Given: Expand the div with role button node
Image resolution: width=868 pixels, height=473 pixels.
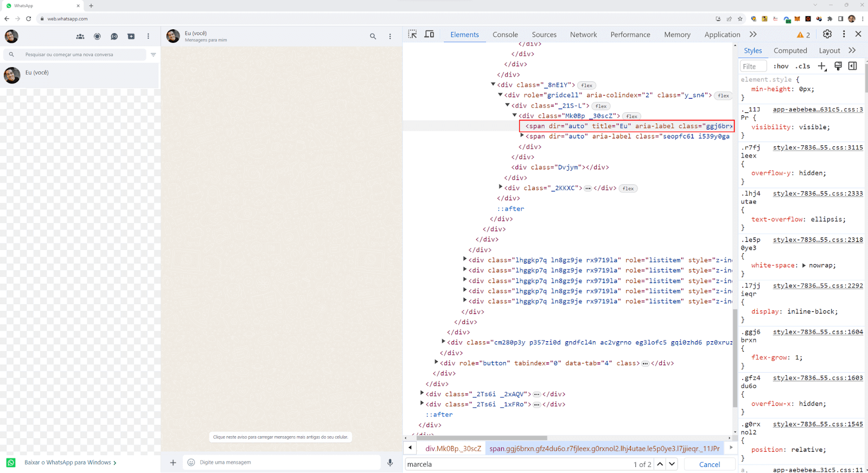Looking at the screenshot, I should 436,362.
